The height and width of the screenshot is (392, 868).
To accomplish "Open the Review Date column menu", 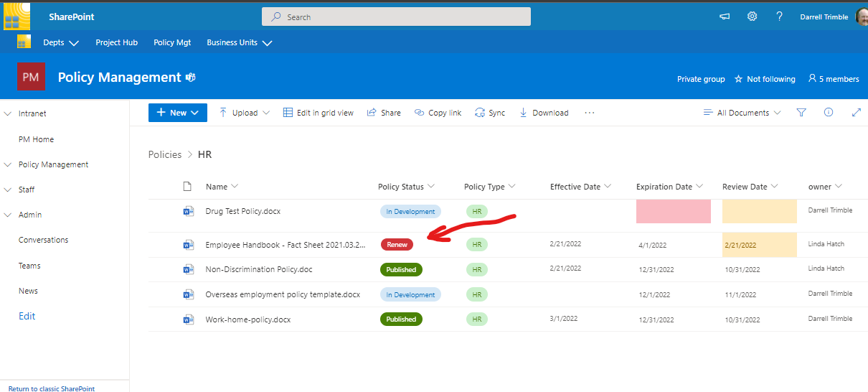I will pos(750,187).
